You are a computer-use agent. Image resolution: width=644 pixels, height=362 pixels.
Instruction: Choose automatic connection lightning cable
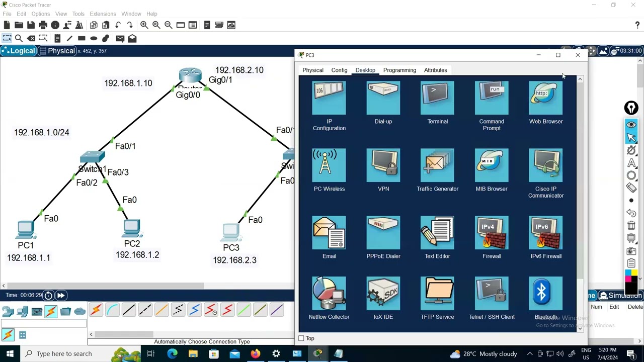point(96,310)
